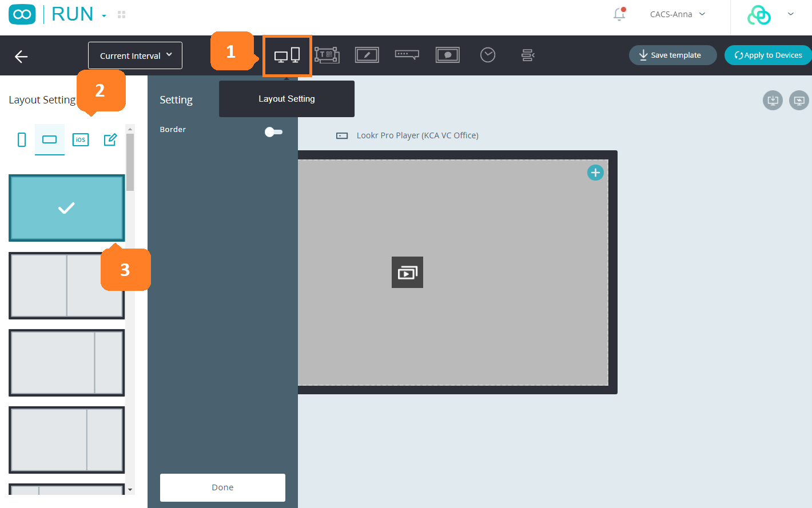Open the ticker message bar tool
This screenshot has height=508, width=812.
[x=407, y=55]
